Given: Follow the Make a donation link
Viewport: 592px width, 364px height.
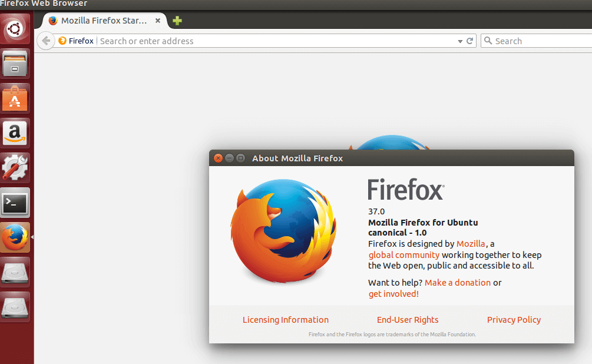Looking at the screenshot, I should pos(457,283).
